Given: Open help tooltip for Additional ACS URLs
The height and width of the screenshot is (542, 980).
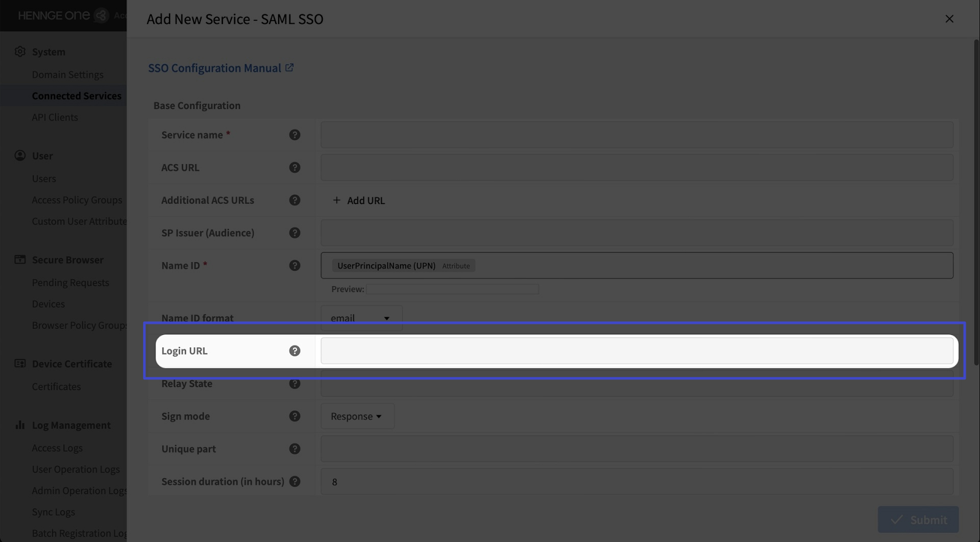Looking at the screenshot, I should (295, 200).
